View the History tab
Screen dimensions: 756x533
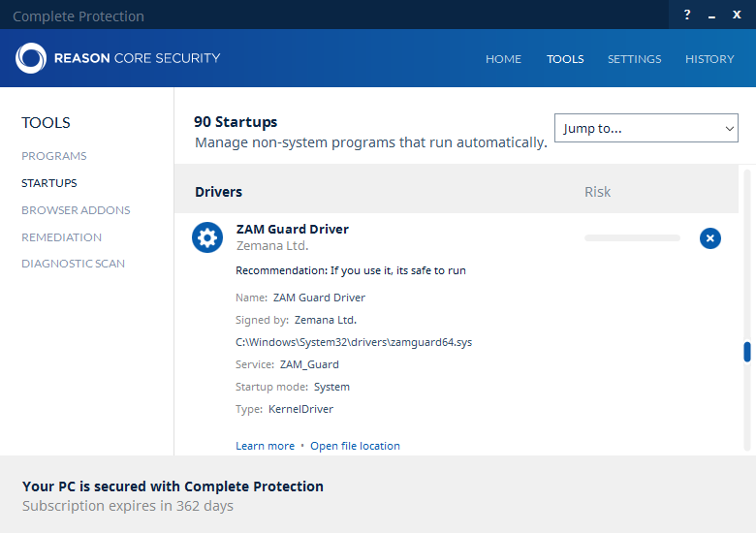[x=709, y=59]
